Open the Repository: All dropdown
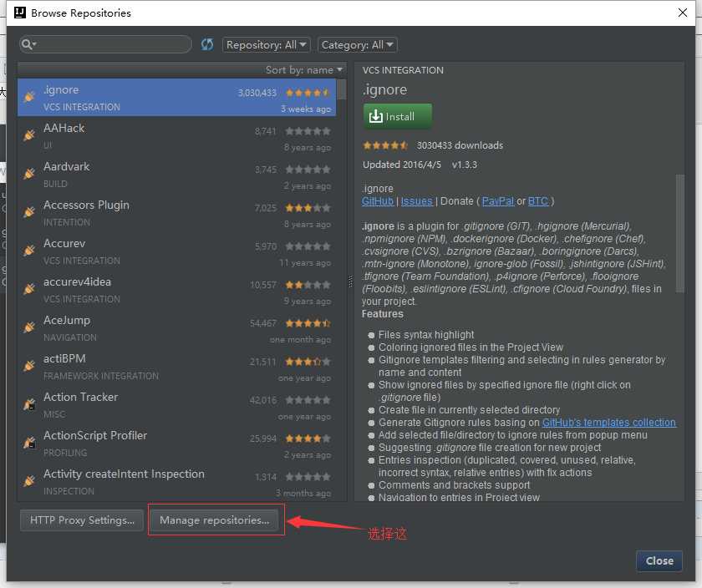 [x=267, y=45]
